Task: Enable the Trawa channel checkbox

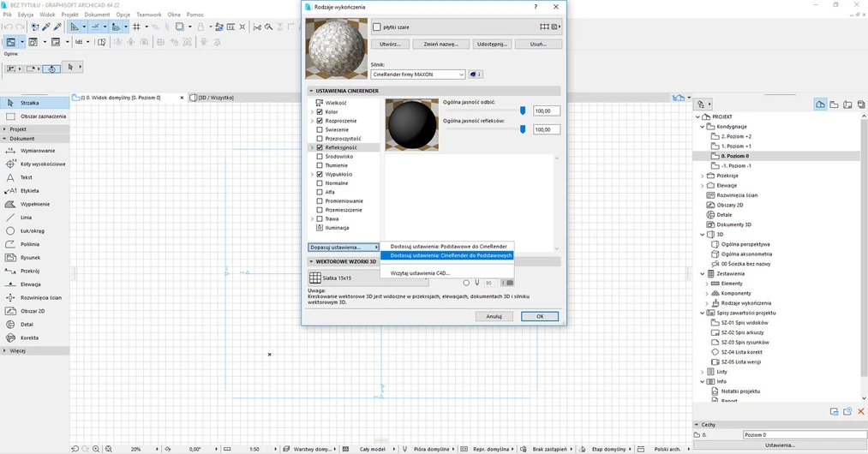Action: 320,218
